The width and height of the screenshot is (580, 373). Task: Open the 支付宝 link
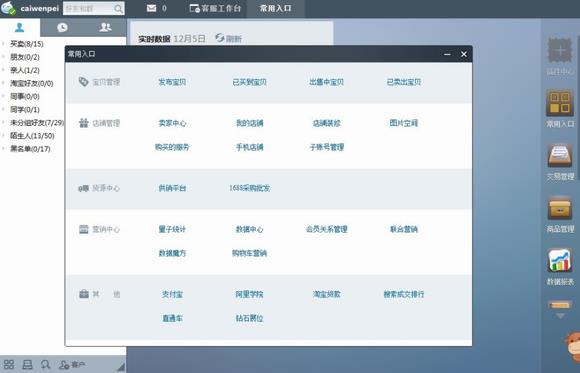click(172, 294)
